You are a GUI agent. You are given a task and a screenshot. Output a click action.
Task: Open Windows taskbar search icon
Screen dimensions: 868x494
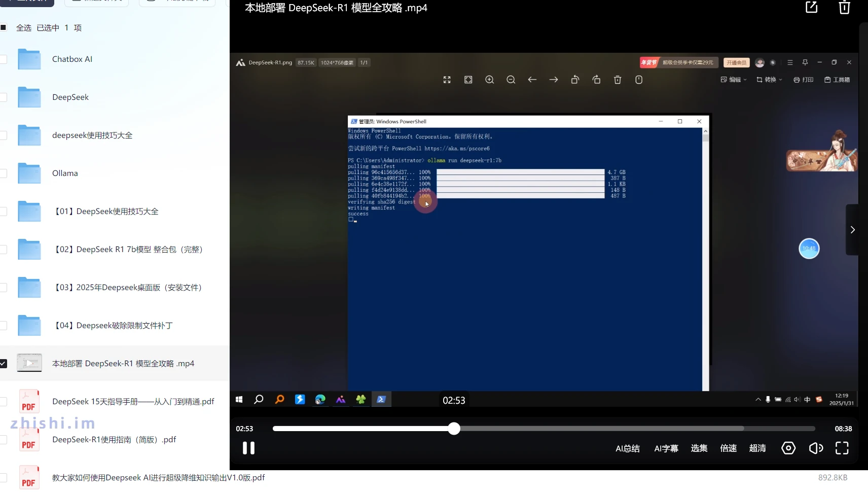click(x=259, y=400)
